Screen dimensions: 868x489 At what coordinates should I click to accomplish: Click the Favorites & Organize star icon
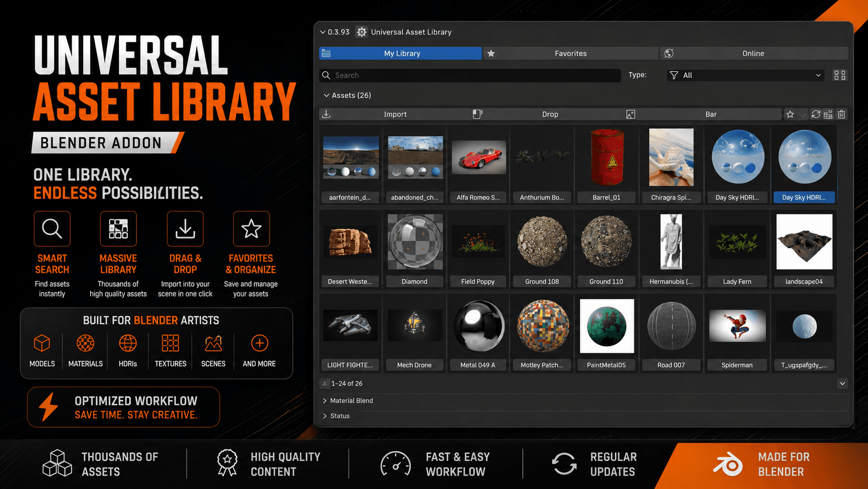pyautogui.click(x=251, y=229)
